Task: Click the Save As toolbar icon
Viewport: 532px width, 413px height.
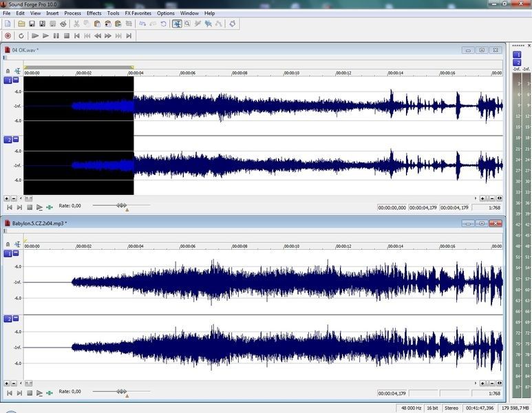Action: tap(43, 24)
